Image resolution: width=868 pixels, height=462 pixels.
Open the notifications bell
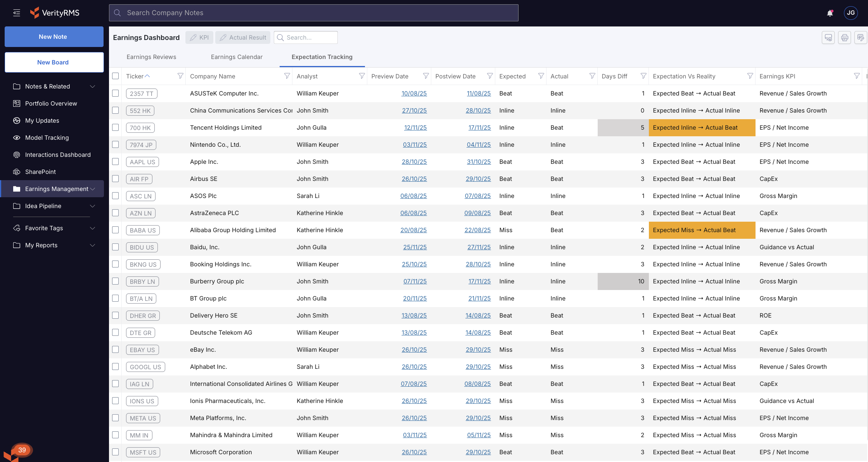click(830, 13)
